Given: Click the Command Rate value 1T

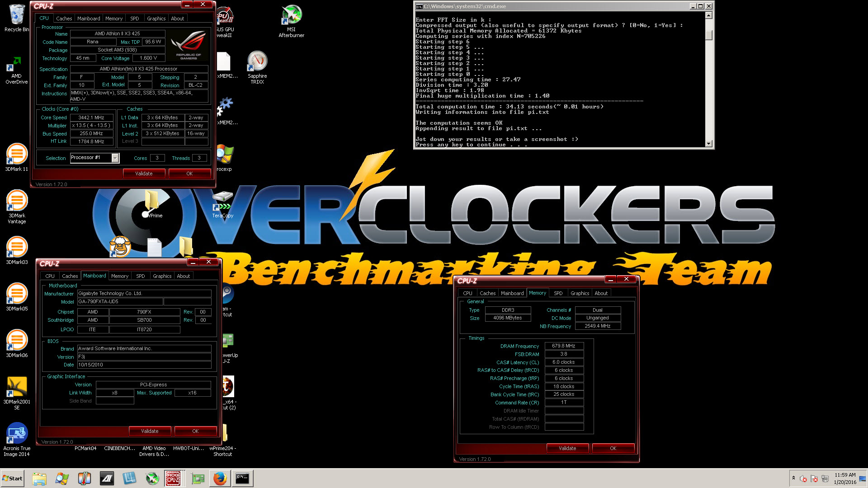Looking at the screenshot, I should [x=564, y=403].
